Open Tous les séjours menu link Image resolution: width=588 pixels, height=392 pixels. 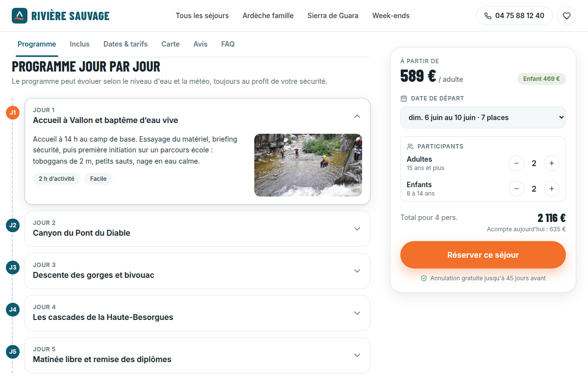[202, 16]
